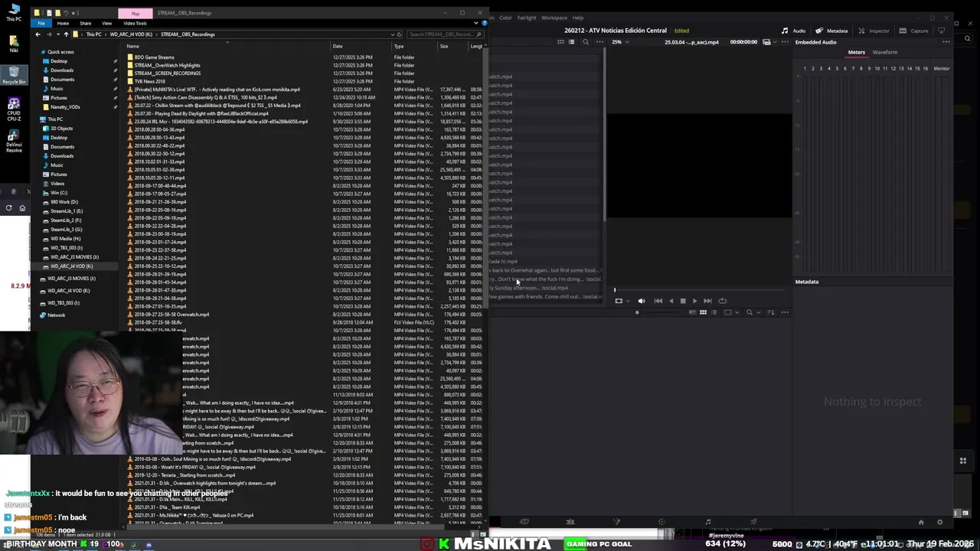This screenshot has width=980, height=551.
Task: Open the File Explorer help icon
Action: (x=484, y=23)
